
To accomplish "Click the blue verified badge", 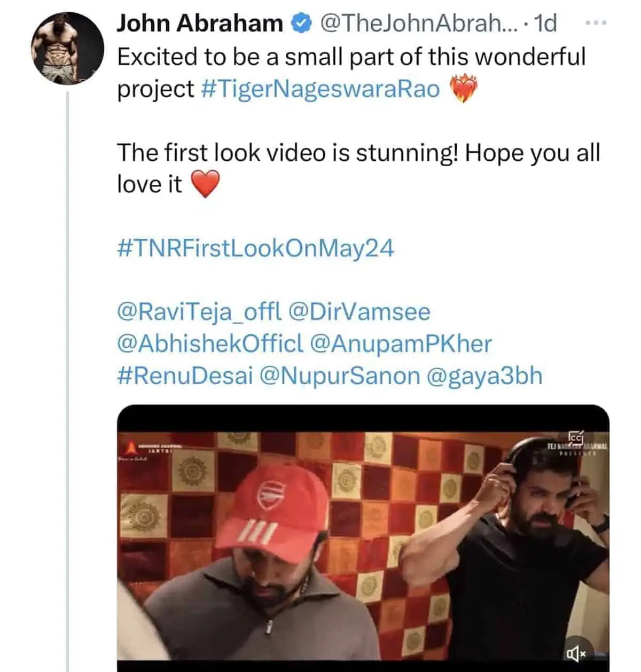I will click(302, 24).
